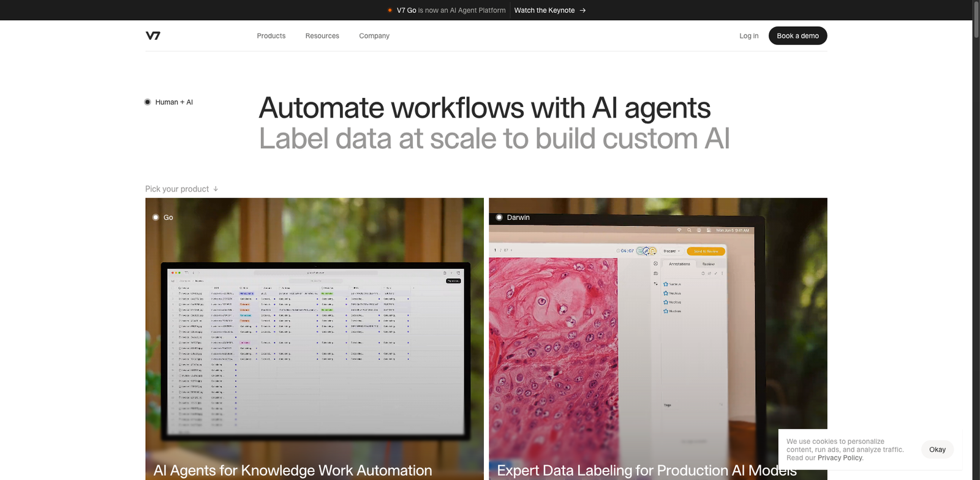Image resolution: width=980 pixels, height=480 pixels.
Task: Click the page vertical scrollbar thumb
Action: point(976,20)
